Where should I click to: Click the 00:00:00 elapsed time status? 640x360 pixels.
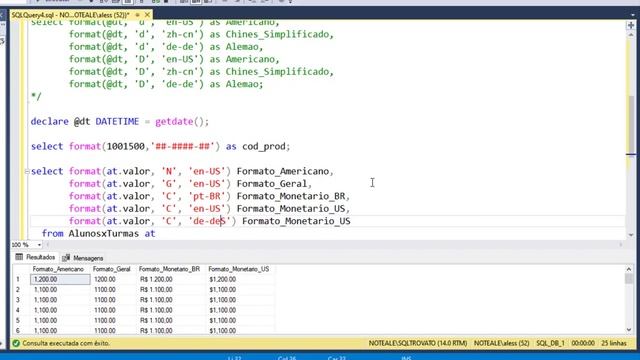pyautogui.click(x=583, y=343)
